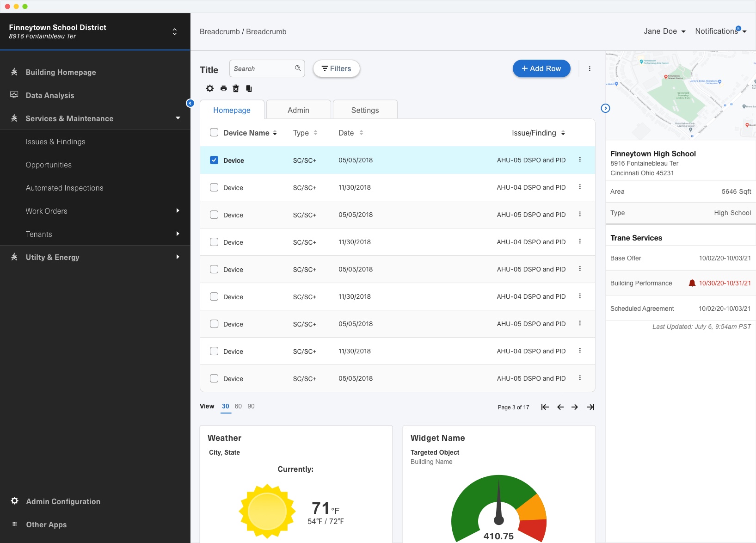756x543 pixels.
Task: Switch to the Admin tab
Action: tap(298, 110)
